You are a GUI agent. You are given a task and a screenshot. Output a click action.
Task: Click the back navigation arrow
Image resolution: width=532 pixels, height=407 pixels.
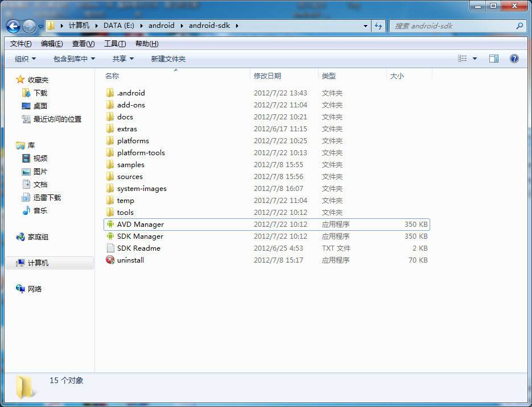point(13,26)
